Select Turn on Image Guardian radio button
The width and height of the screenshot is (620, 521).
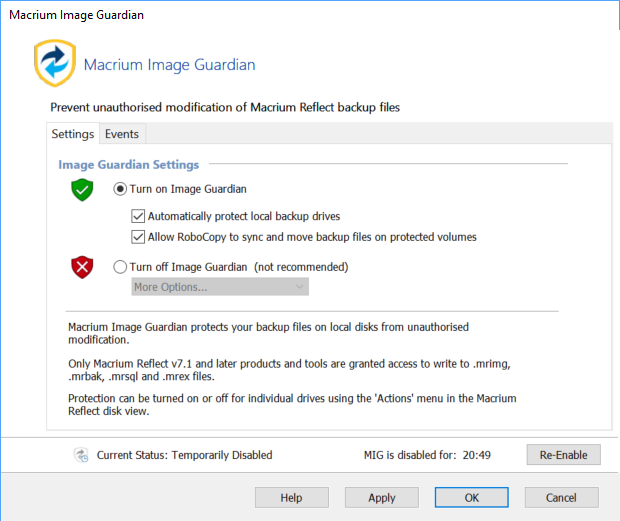pyautogui.click(x=120, y=189)
